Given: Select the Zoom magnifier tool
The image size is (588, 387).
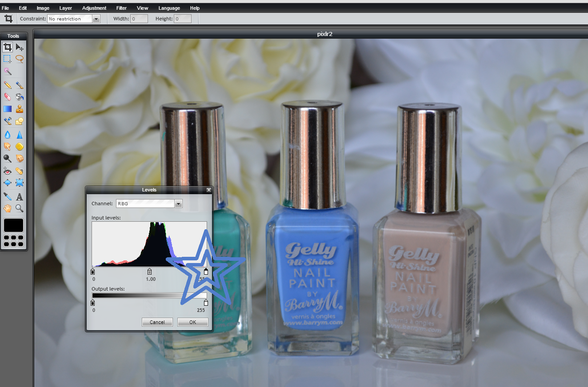Looking at the screenshot, I should coord(20,208).
